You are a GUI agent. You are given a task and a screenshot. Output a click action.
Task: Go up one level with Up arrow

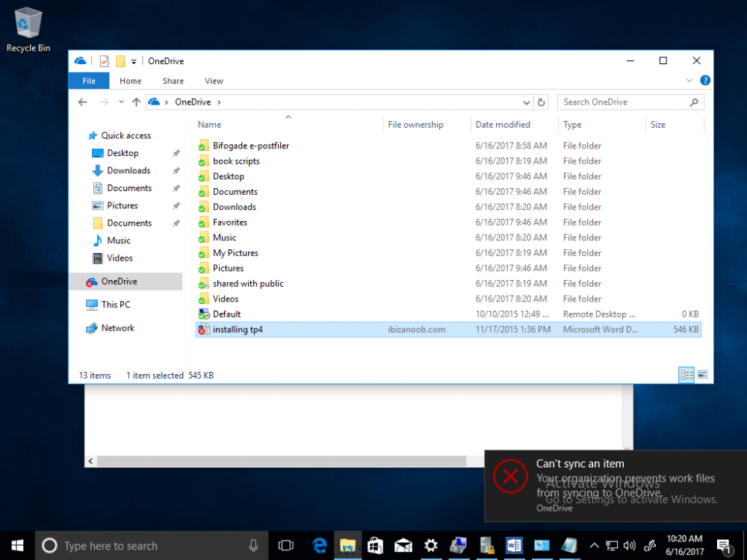pyautogui.click(x=136, y=102)
